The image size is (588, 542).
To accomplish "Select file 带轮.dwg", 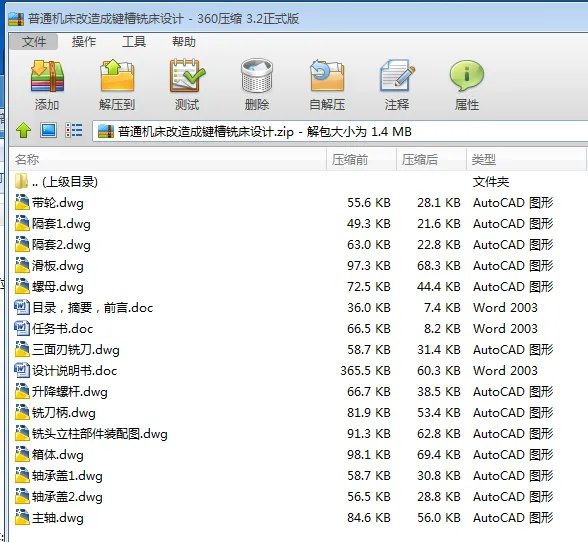I will pyautogui.click(x=298, y=203).
